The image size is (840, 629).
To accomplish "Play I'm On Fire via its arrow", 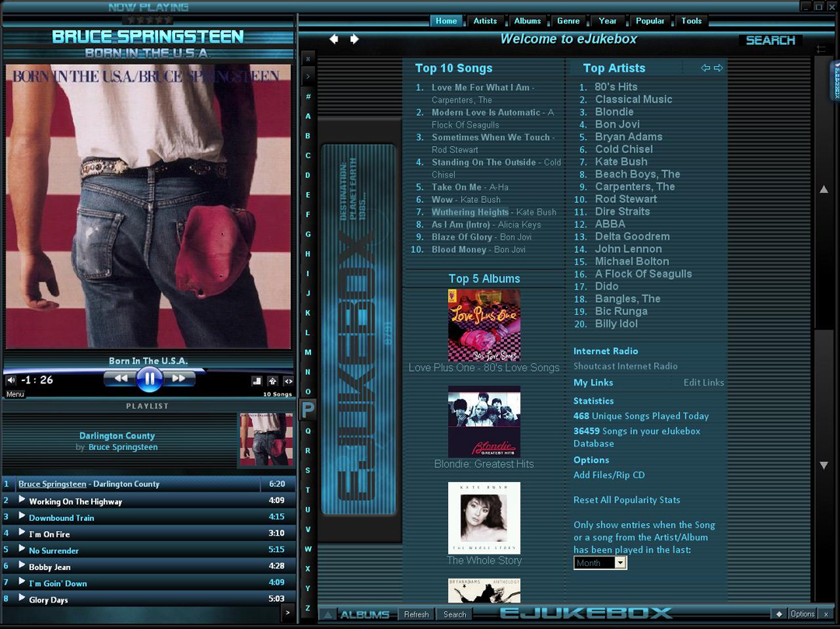I will pyautogui.click(x=22, y=532).
